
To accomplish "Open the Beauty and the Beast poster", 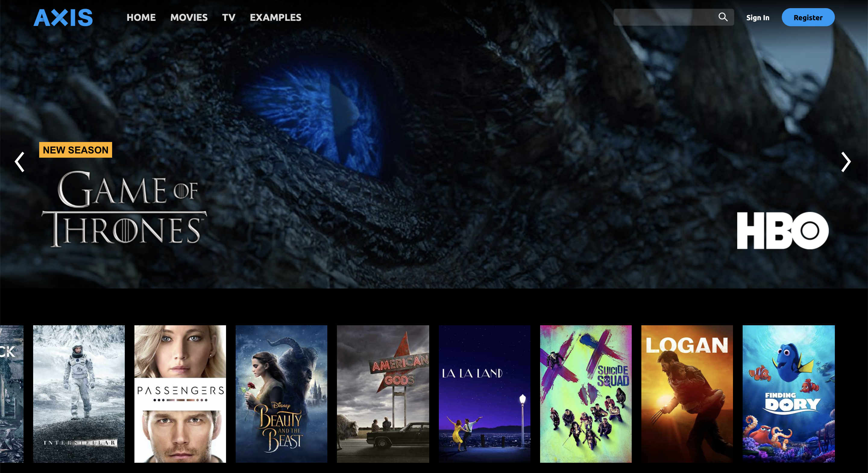I will 281,394.
